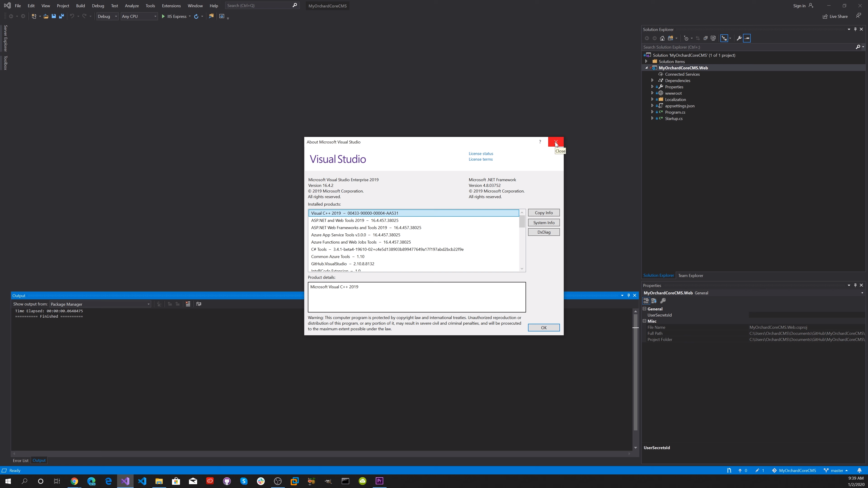Open Adobe Premiere Pro from the taskbar
Image resolution: width=868 pixels, height=488 pixels.
380,481
